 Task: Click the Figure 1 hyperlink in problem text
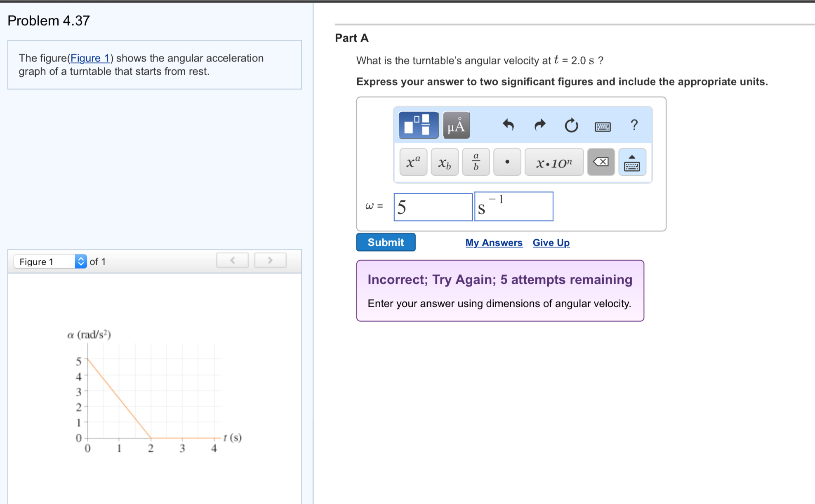click(x=91, y=58)
